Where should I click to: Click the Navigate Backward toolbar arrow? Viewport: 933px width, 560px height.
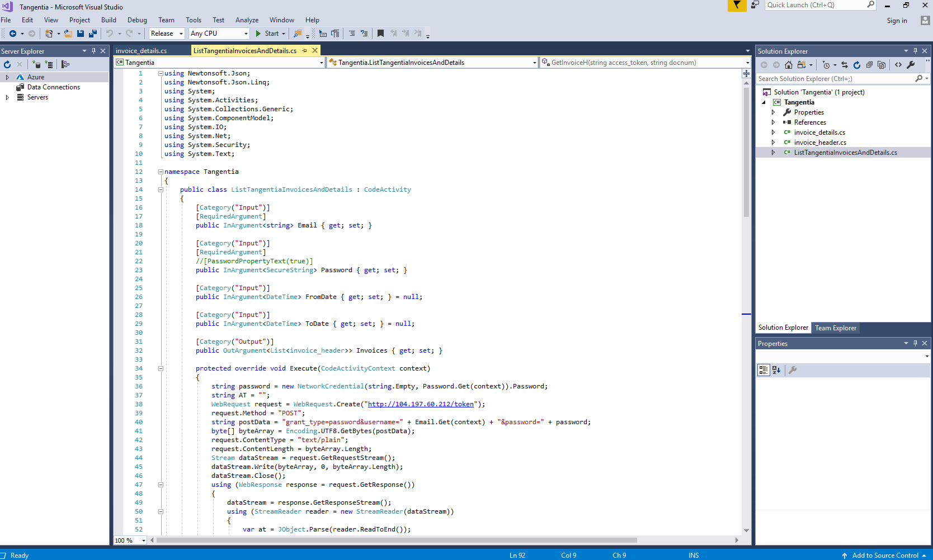12,34
